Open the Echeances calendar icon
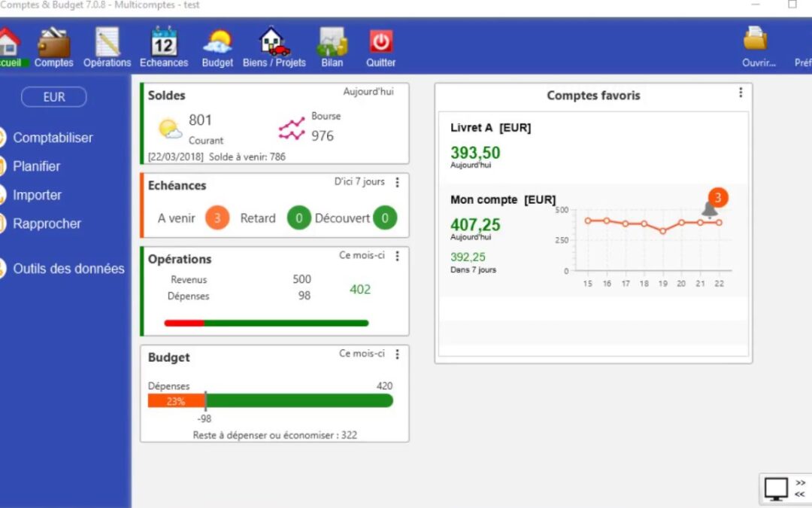The image size is (812, 508). (164, 41)
